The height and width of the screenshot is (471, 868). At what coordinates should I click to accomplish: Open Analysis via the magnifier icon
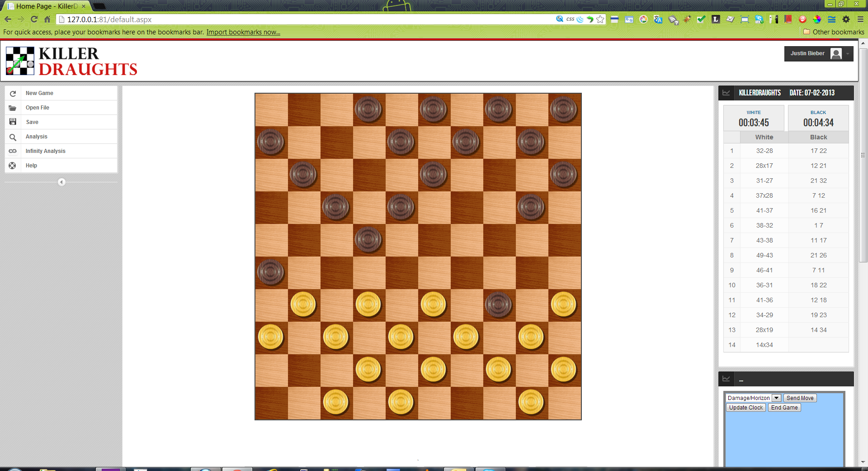point(13,137)
